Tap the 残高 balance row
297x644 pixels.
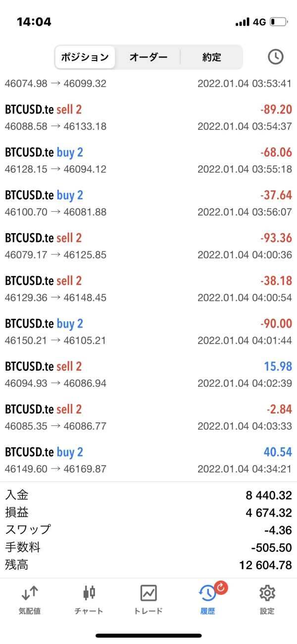148,565
